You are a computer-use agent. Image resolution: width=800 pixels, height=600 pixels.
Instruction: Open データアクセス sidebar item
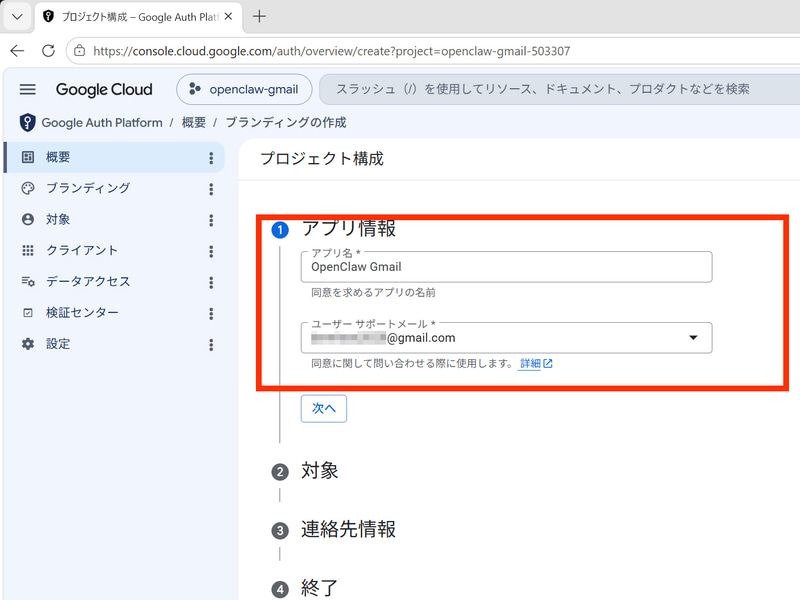tap(114, 282)
